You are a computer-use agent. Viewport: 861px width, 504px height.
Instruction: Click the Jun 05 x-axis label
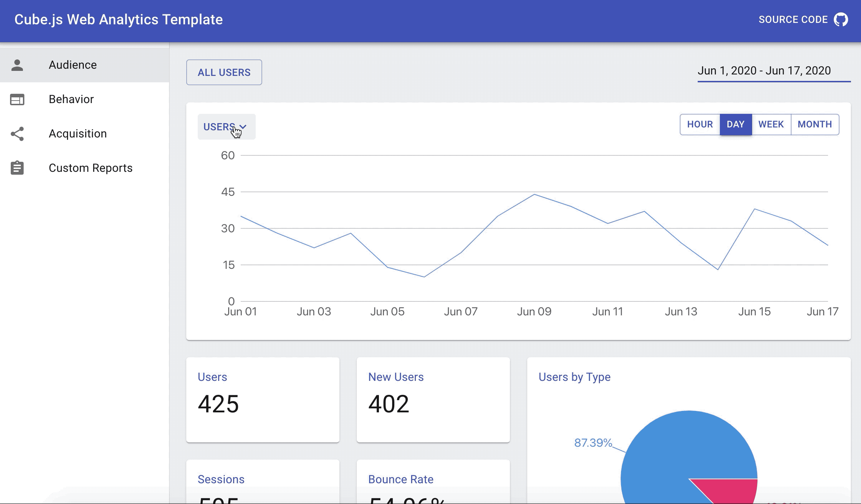click(x=387, y=311)
